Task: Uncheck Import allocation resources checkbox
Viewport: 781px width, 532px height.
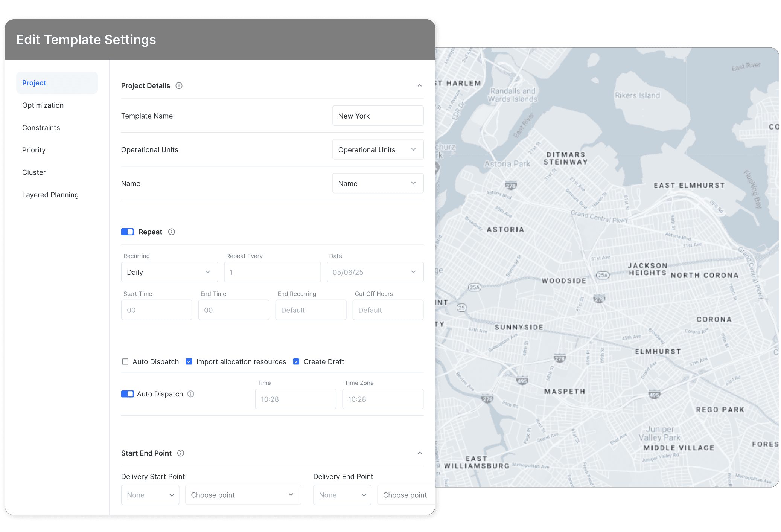Action: coord(189,361)
